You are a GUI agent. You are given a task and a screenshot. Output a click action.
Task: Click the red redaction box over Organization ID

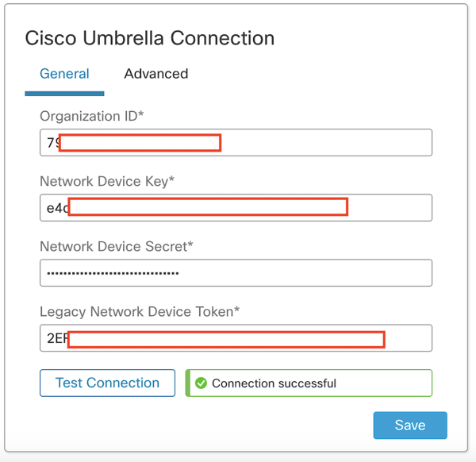pyautogui.click(x=140, y=143)
